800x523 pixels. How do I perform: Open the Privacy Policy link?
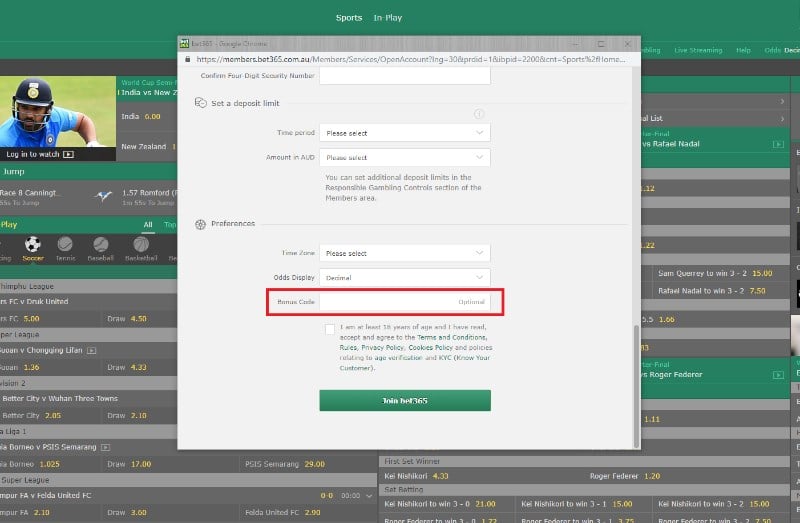coord(383,347)
